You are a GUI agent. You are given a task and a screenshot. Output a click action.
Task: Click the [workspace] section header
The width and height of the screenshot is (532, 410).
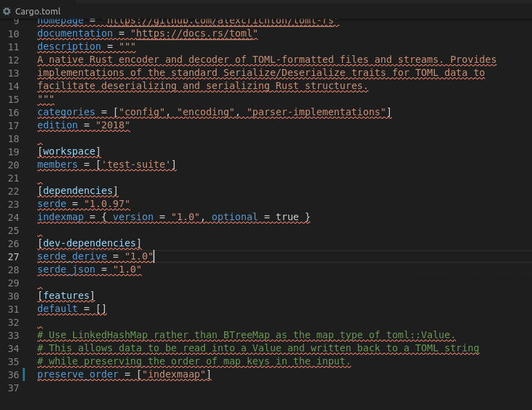pos(69,151)
